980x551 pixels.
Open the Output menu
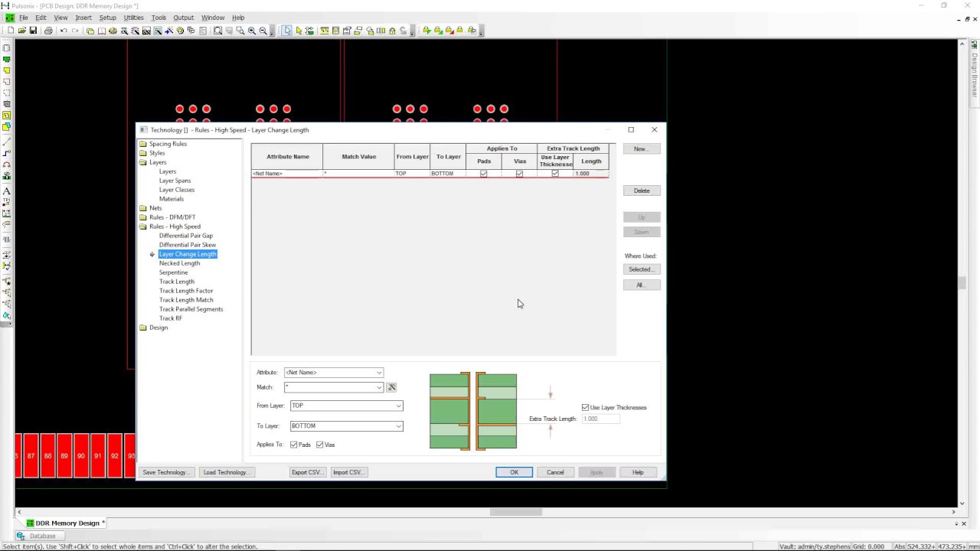click(184, 18)
